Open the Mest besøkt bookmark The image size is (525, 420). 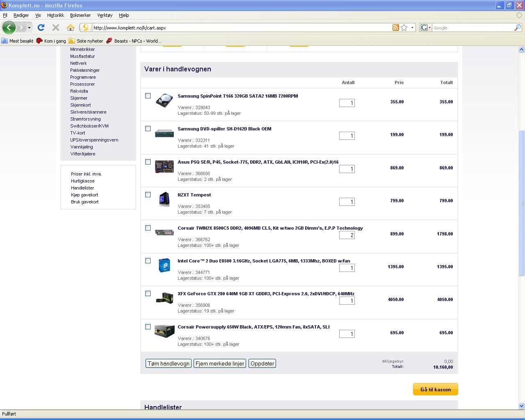tap(17, 41)
